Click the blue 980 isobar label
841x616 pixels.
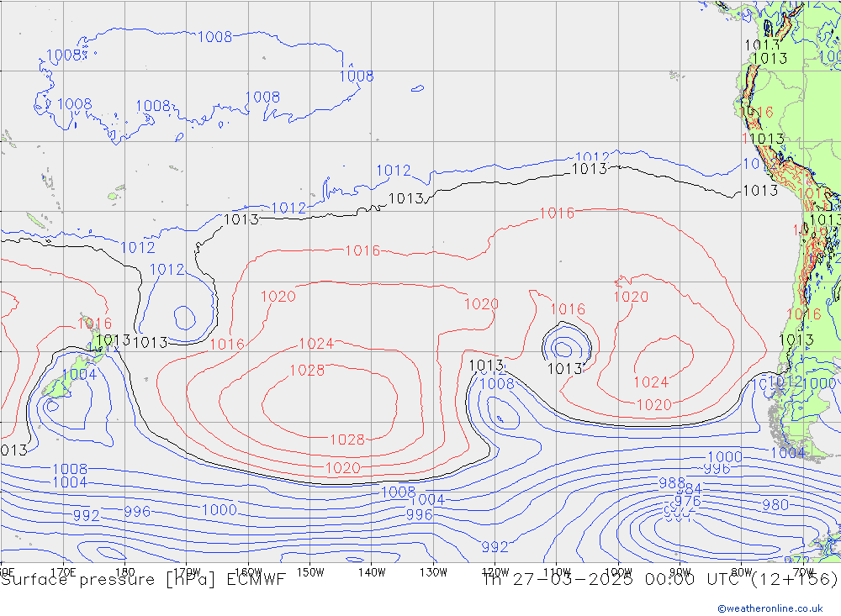click(775, 505)
